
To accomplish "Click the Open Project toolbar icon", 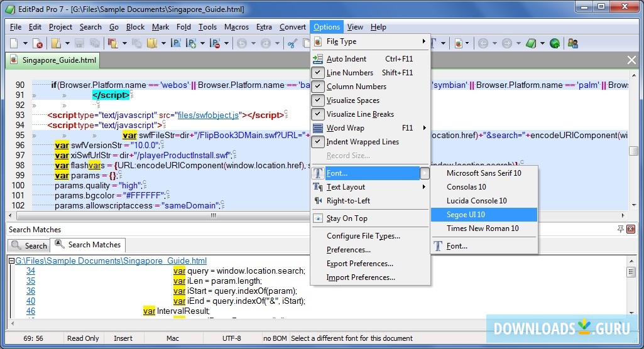I will [112, 43].
